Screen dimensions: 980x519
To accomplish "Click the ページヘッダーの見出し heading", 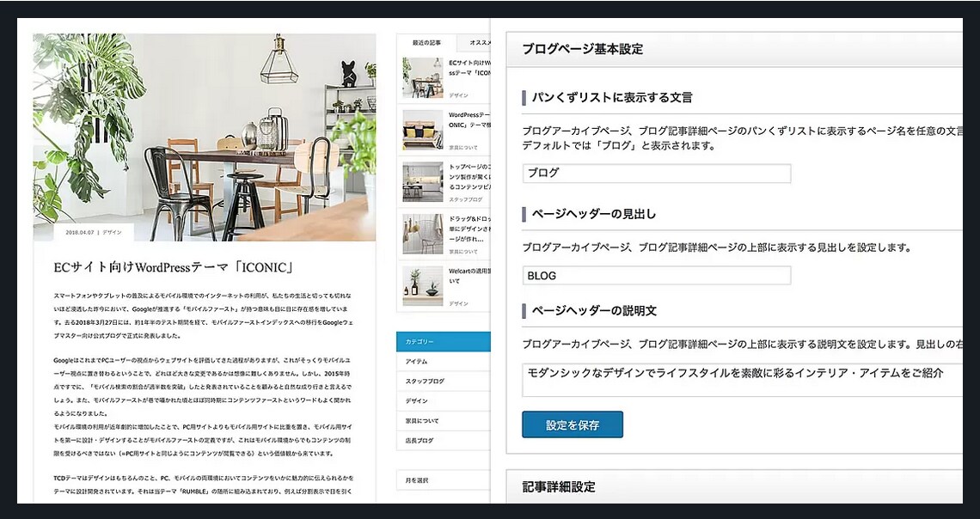I will [x=594, y=214].
